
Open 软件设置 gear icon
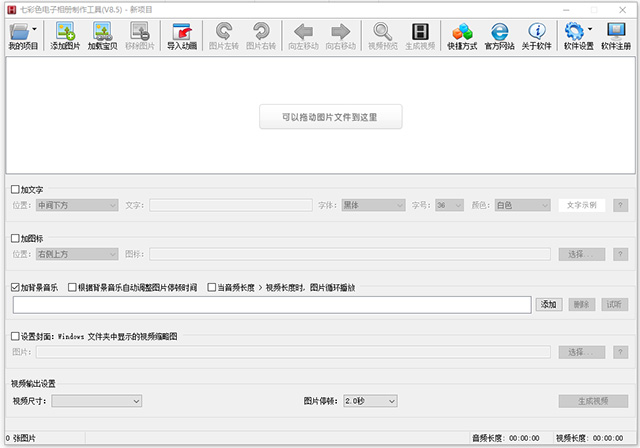pos(574,31)
